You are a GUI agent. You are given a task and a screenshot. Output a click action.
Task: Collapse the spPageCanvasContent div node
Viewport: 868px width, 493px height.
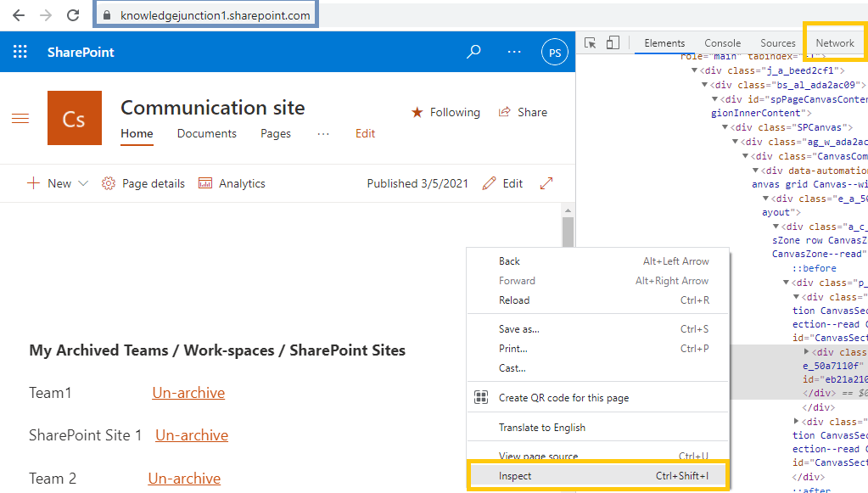(x=714, y=99)
